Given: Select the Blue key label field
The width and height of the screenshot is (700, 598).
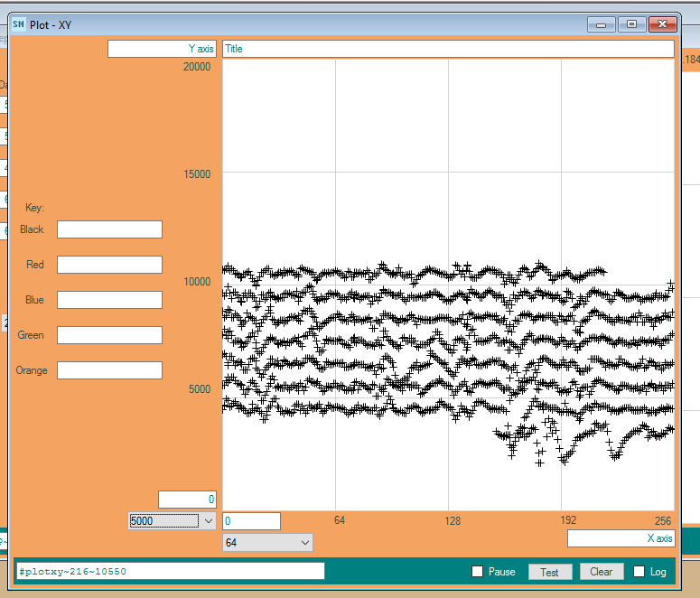Looking at the screenshot, I should click(109, 300).
